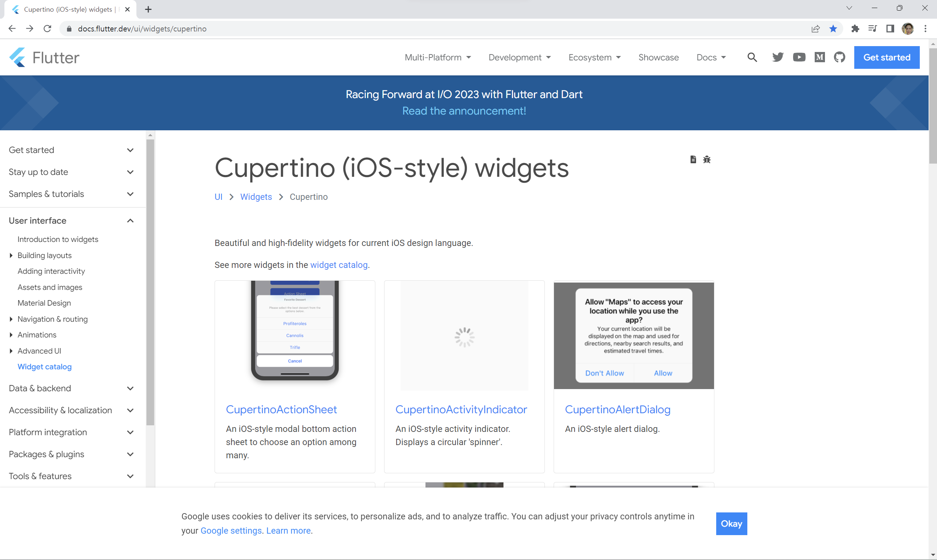The image size is (937, 560).
Task: Open the Multi-Platform dropdown menu
Action: point(438,57)
